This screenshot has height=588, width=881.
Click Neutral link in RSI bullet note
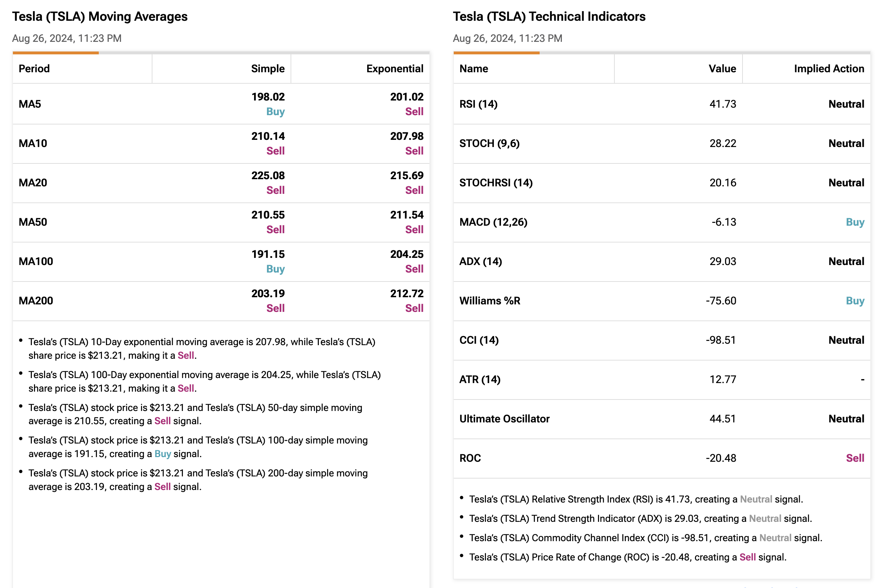click(755, 499)
